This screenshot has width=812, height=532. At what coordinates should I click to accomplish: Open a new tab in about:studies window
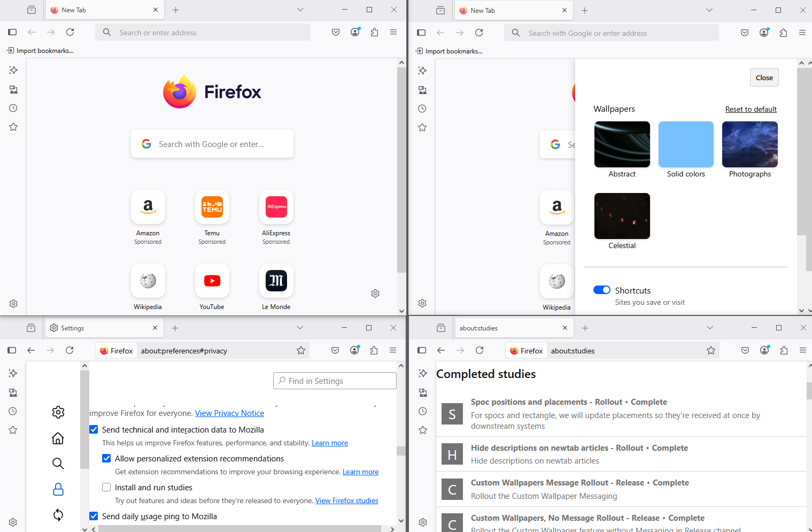pyautogui.click(x=585, y=328)
